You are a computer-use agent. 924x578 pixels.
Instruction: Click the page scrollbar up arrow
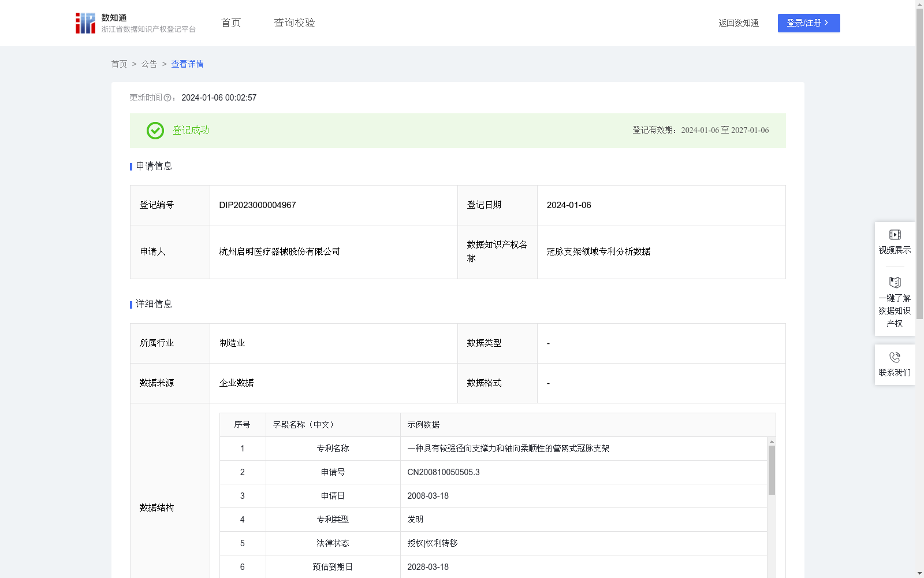point(919,4)
